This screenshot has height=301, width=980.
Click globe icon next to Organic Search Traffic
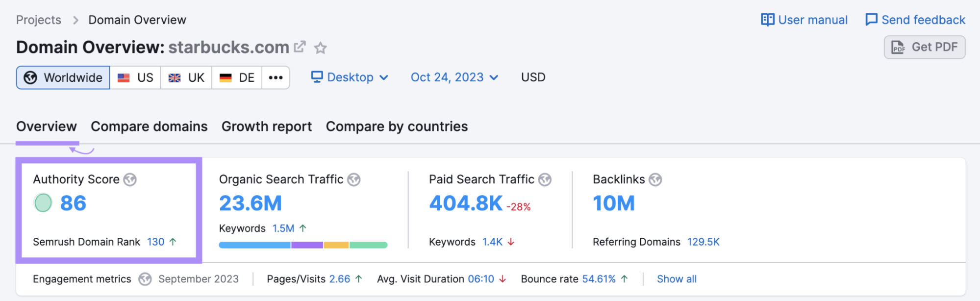click(x=354, y=180)
